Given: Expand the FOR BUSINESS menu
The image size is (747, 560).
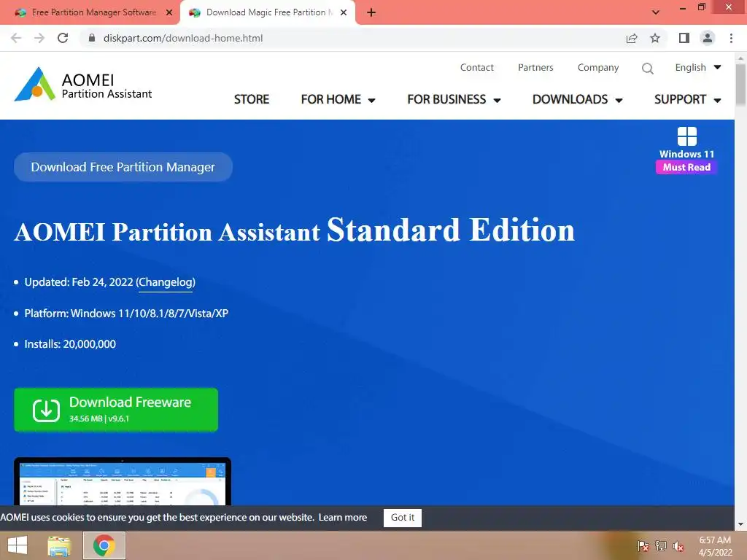Looking at the screenshot, I should (x=454, y=99).
